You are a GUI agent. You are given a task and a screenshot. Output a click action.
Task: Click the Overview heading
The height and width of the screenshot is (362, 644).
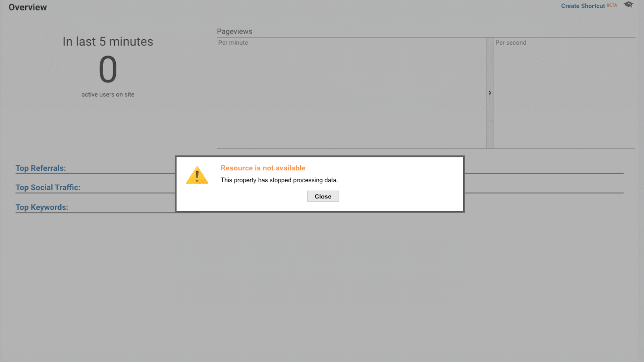click(28, 7)
